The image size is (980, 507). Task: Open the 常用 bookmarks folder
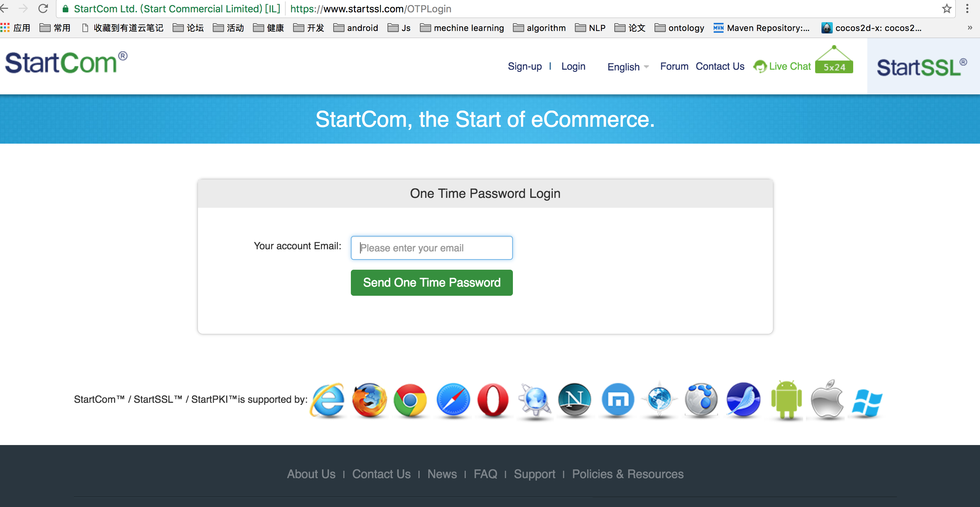(x=55, y=28)
